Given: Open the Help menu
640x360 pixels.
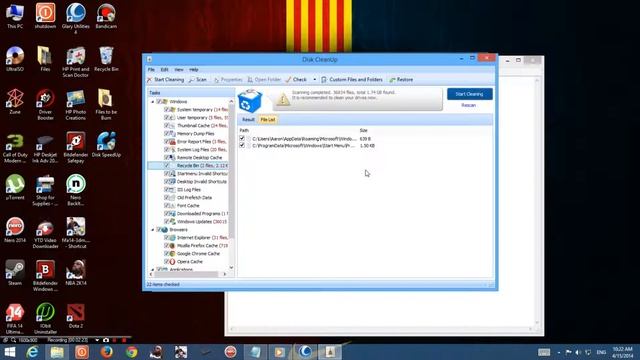Looking at the screenshot, I should coord(193,70).
